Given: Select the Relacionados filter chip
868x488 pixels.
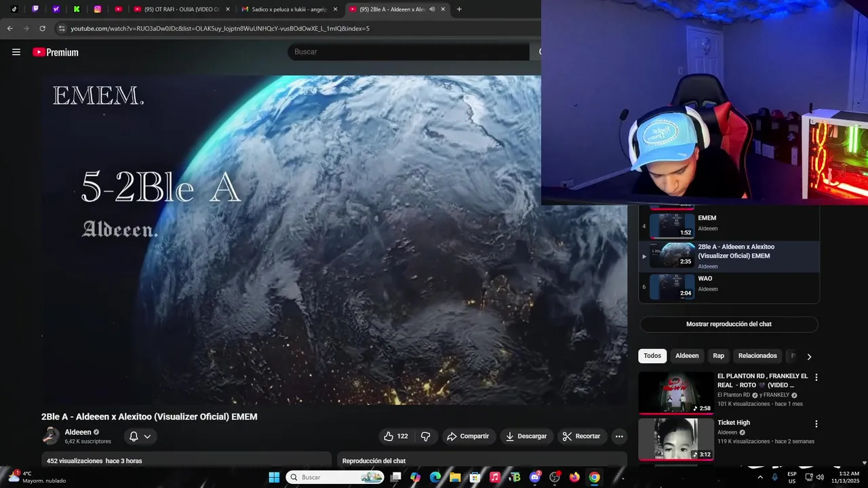Looking at the screenshot, I should (x=757, y=356).
